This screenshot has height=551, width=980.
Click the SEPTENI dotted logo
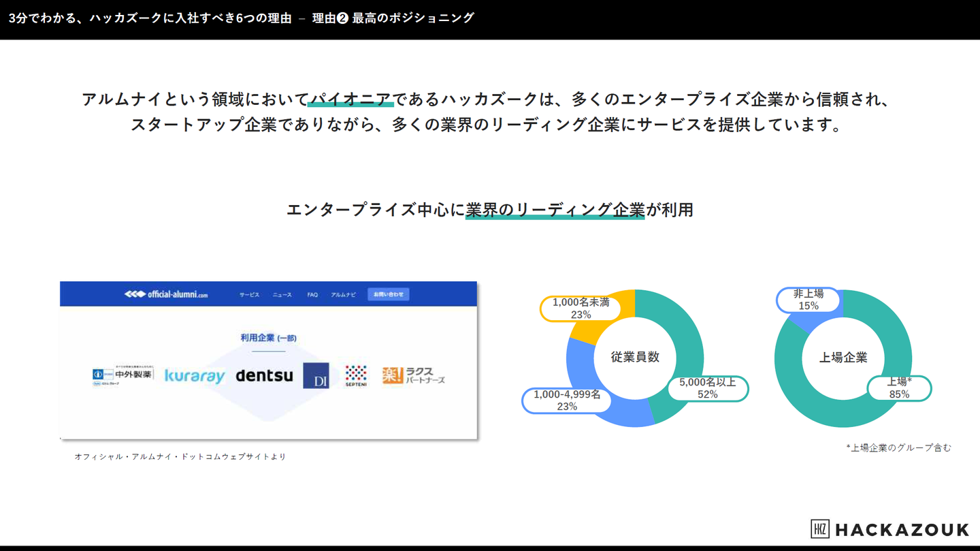356,376
